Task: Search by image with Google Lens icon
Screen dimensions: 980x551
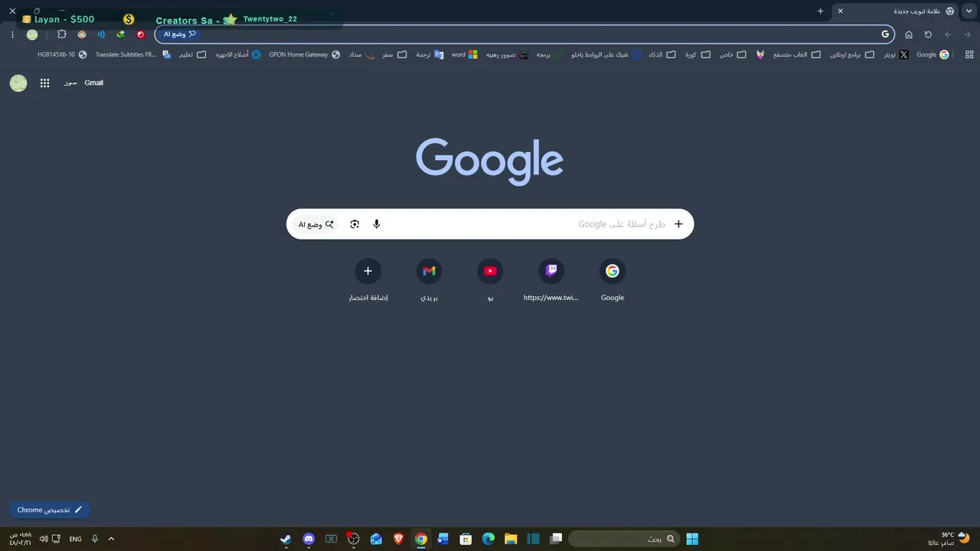Action: [x=354, y=224]
